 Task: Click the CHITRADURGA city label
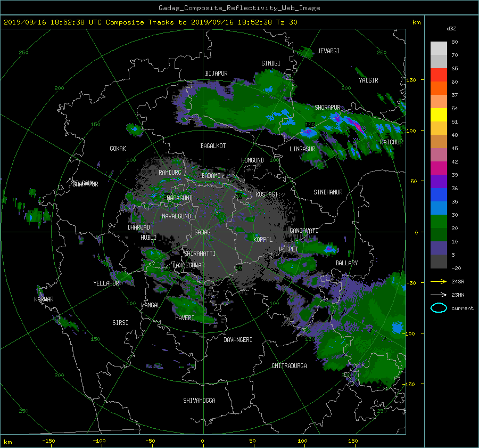(289, 366)
